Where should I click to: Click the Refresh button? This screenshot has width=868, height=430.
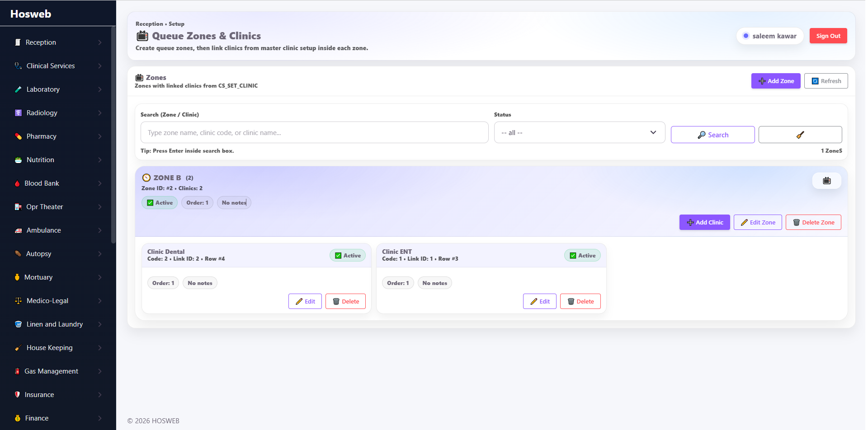[826, 81]
